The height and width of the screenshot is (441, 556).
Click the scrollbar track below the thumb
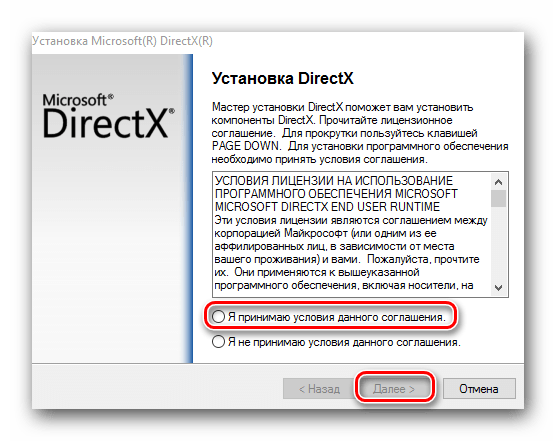click(x=499, y=244)
